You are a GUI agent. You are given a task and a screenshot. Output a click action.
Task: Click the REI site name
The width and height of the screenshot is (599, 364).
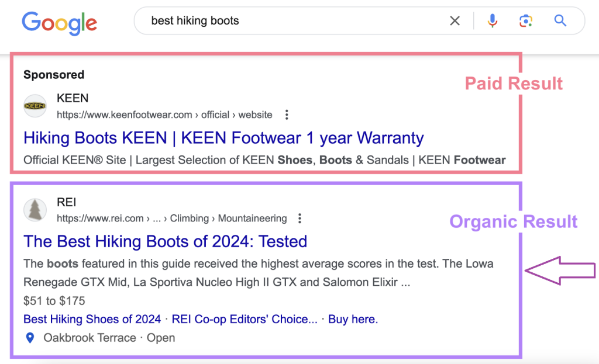click(67, 203)
